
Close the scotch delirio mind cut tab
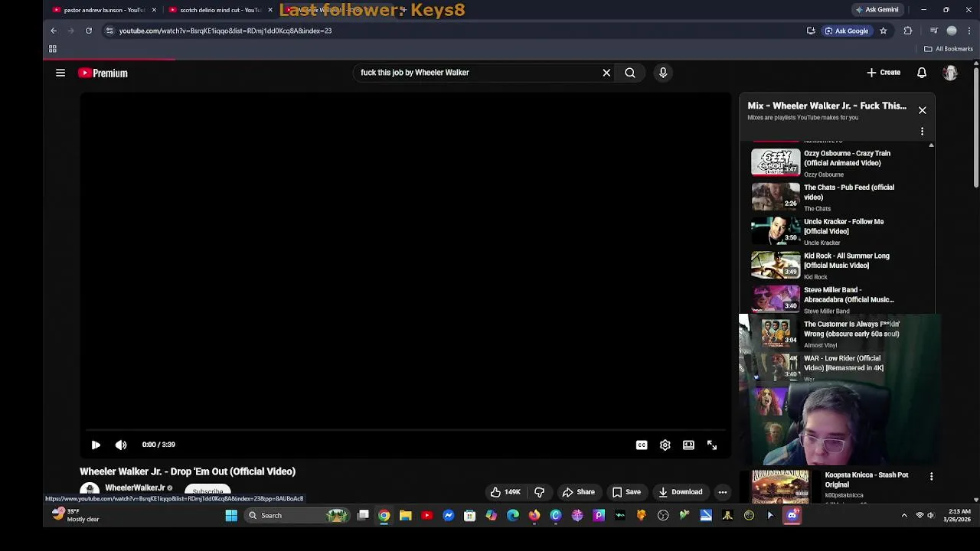coord(270,10)
